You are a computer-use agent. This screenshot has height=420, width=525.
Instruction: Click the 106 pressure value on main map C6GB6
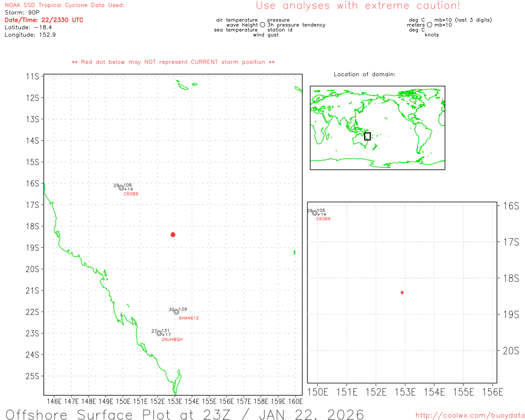[x=128, y=185]
